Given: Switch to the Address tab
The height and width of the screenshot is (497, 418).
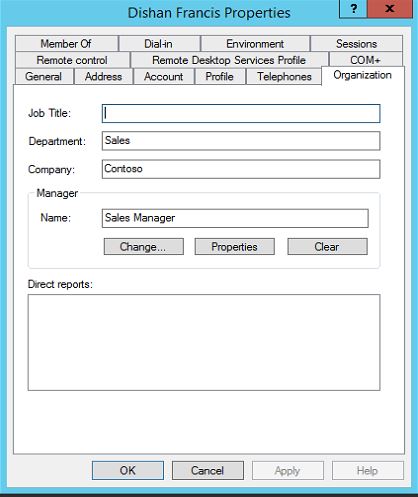Looking at the screenshot, I should tap(103, 76).
